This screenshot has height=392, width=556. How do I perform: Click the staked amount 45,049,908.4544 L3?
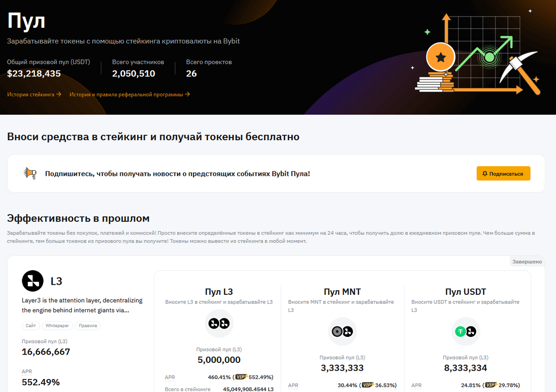tap(248, 389)
